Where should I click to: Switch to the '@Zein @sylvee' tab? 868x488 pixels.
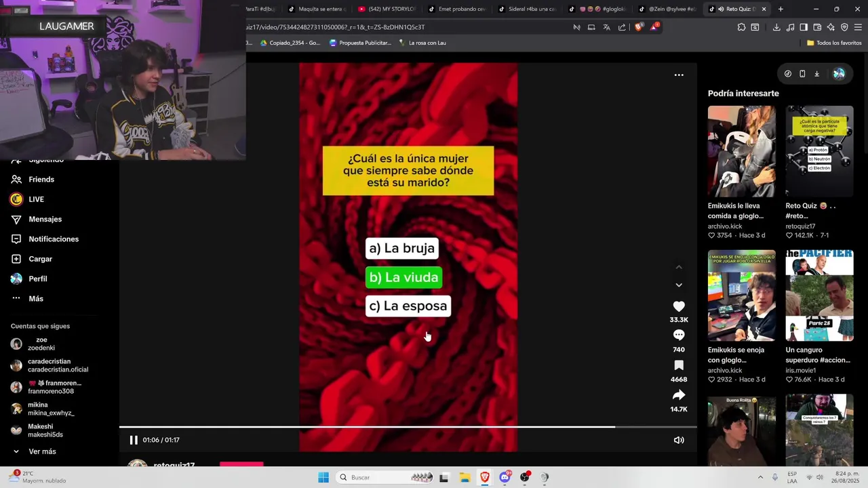[x=668, y=9]
